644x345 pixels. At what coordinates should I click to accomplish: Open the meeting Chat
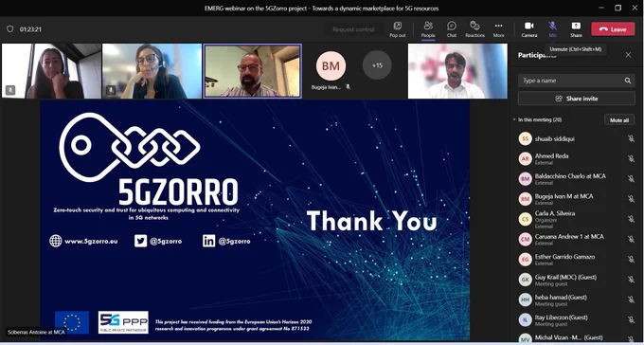(452, 29)
